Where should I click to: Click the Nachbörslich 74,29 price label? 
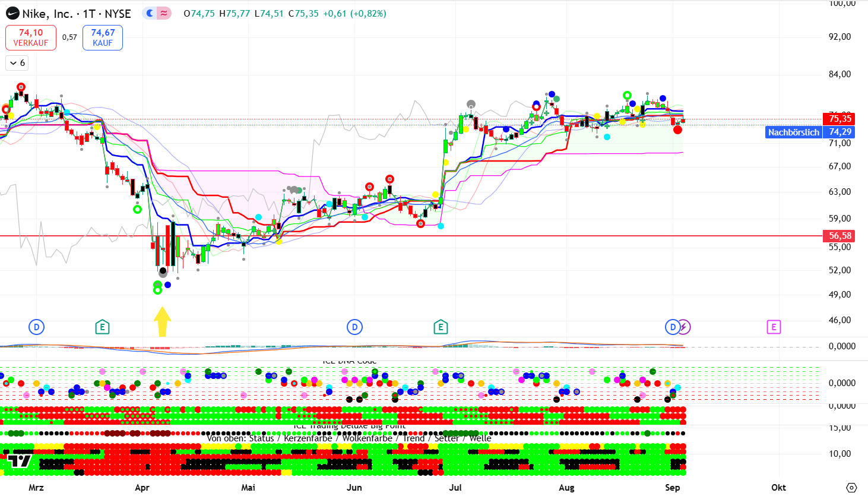pos(810,132)
